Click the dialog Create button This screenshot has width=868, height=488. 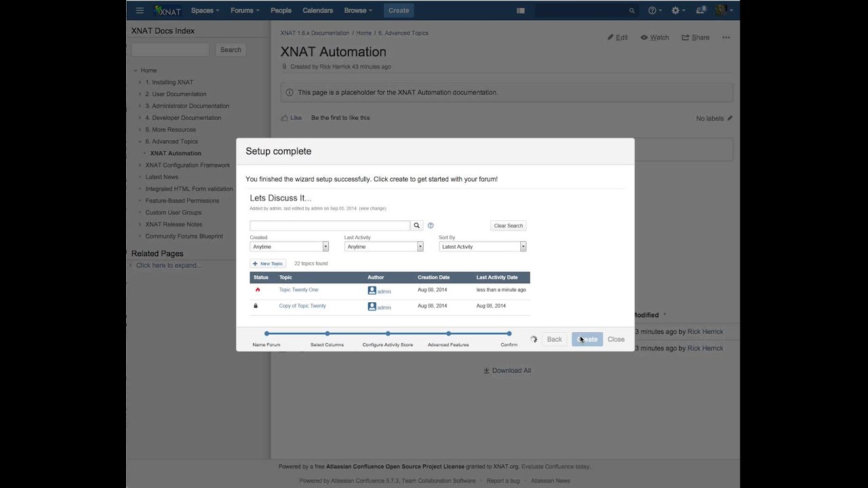(x=587, y=340)
